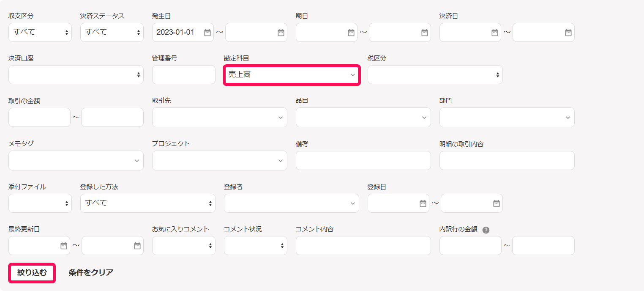Open the 収支区分 dropdown
Screen dimensions: 644x291
(40, 32)
